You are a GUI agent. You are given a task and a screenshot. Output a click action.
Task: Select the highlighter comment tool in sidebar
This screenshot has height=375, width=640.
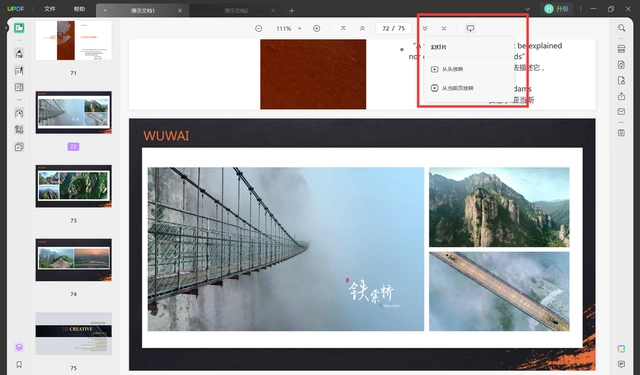tap(19, 53)
